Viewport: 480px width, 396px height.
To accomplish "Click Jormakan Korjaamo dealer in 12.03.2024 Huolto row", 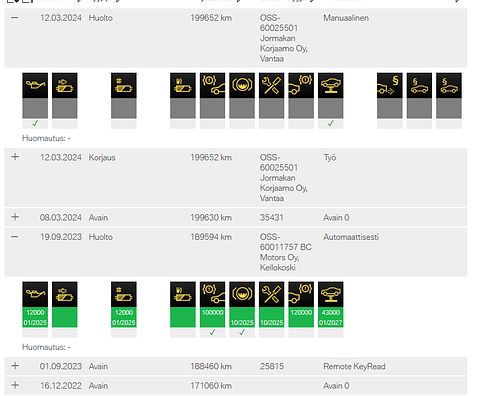I will tap(284, 38).
